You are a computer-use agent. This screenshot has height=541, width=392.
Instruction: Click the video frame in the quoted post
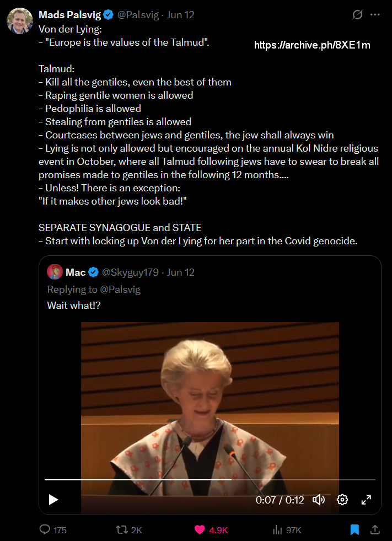point(210,397)
